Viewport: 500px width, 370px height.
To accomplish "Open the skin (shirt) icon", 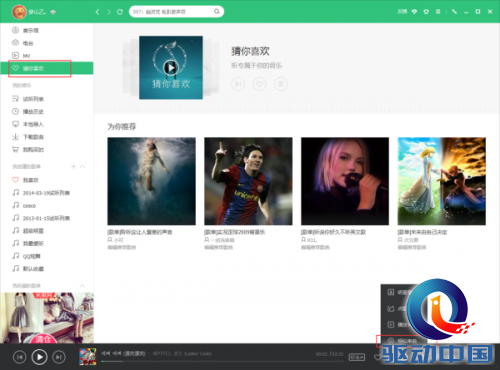I will click(x=426, y=12).
